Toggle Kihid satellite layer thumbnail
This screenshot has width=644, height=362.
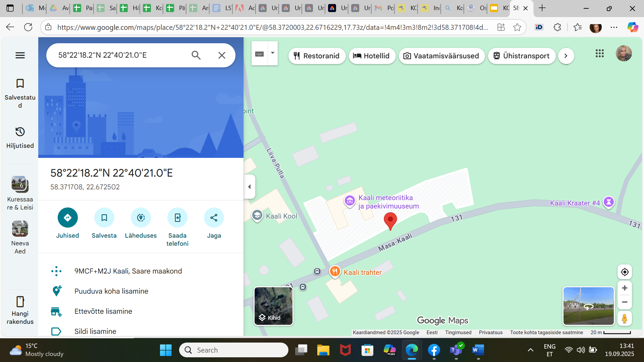[x=273, y=306]
